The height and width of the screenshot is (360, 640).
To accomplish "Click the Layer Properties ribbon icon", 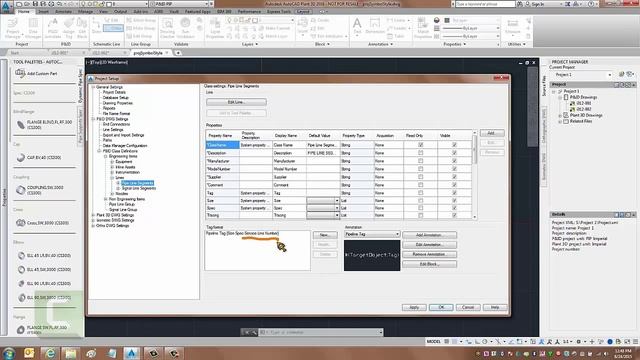I will tap(215, 29).
